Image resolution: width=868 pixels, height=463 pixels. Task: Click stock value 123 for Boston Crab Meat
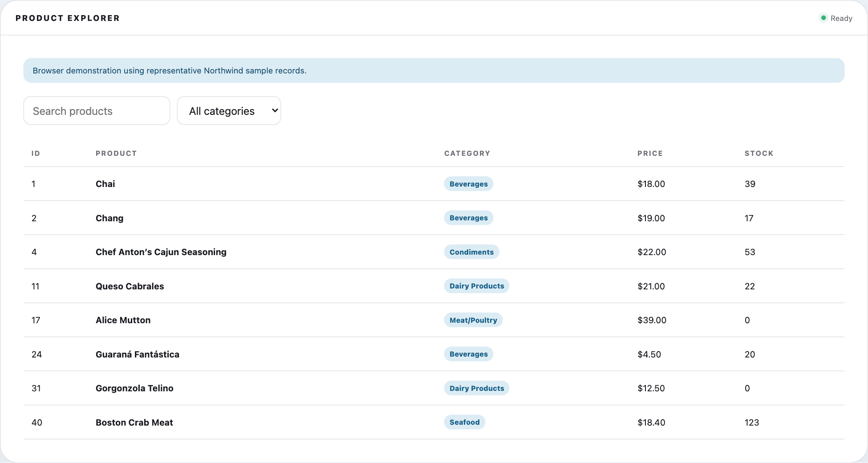click(x=752, y=422)
